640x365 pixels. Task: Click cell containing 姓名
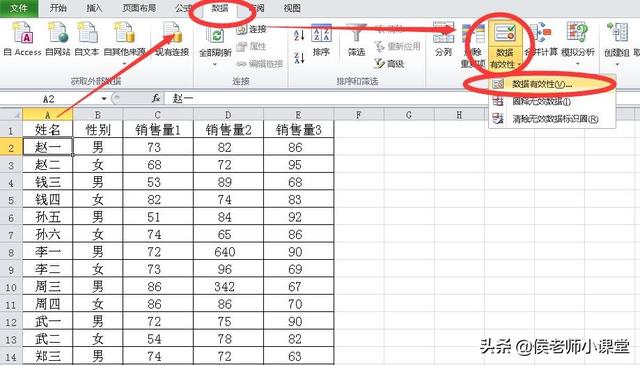[x=48, y=130]
